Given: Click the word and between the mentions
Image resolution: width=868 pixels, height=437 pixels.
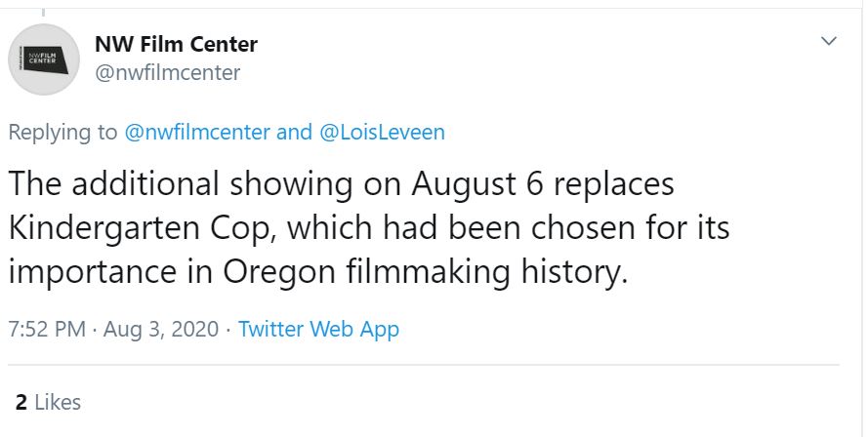Looking at the screenshot, I should (294, 133).
